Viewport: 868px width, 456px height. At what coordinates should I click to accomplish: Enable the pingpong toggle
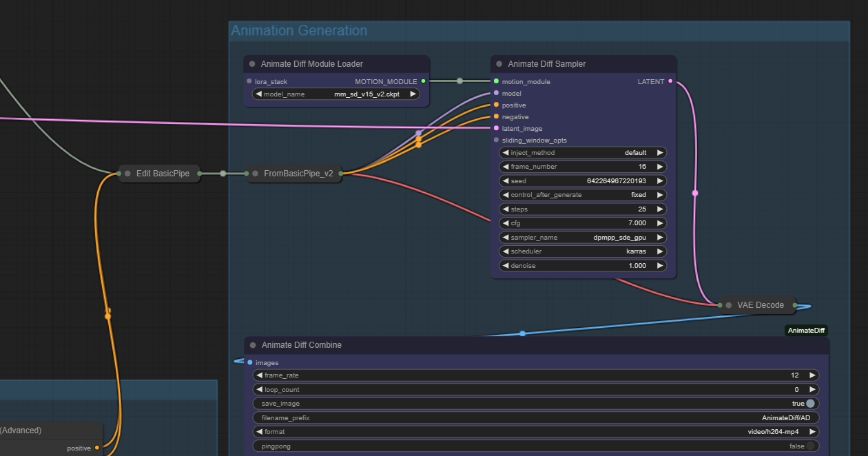(x=810, y=446)
